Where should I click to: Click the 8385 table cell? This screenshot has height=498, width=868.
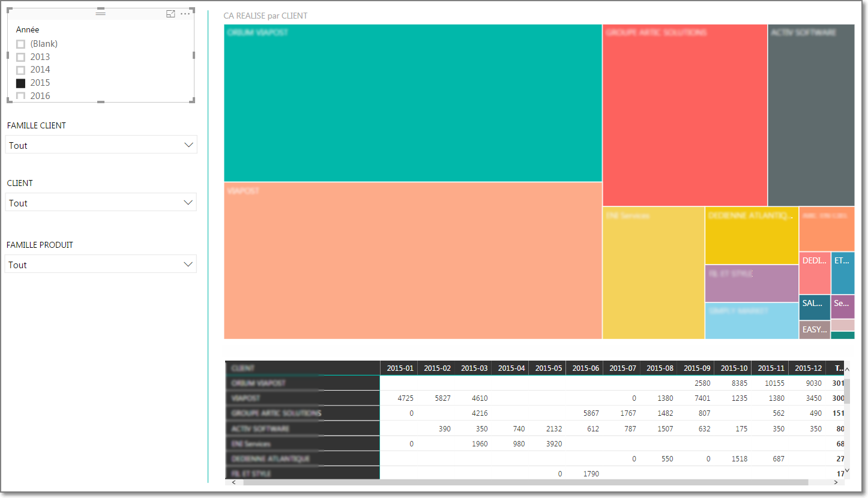coord(739,383)
